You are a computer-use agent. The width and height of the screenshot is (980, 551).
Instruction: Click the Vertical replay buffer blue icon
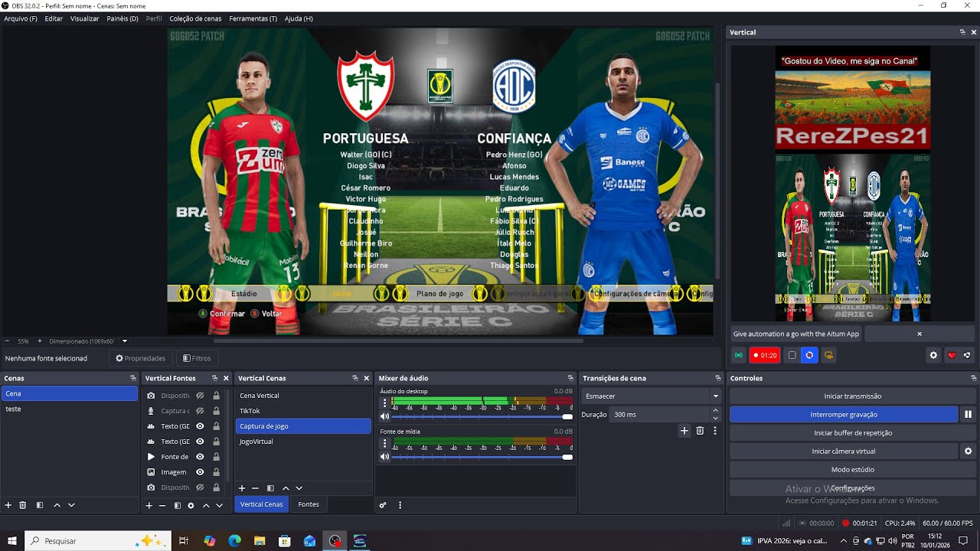(x=810, y=355)
